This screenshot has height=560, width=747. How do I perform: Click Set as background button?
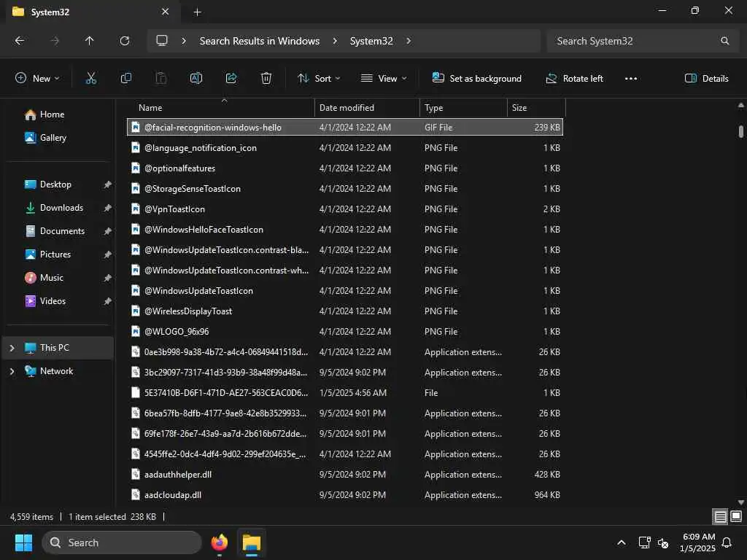pyautogui.click(x=477, y=79)
